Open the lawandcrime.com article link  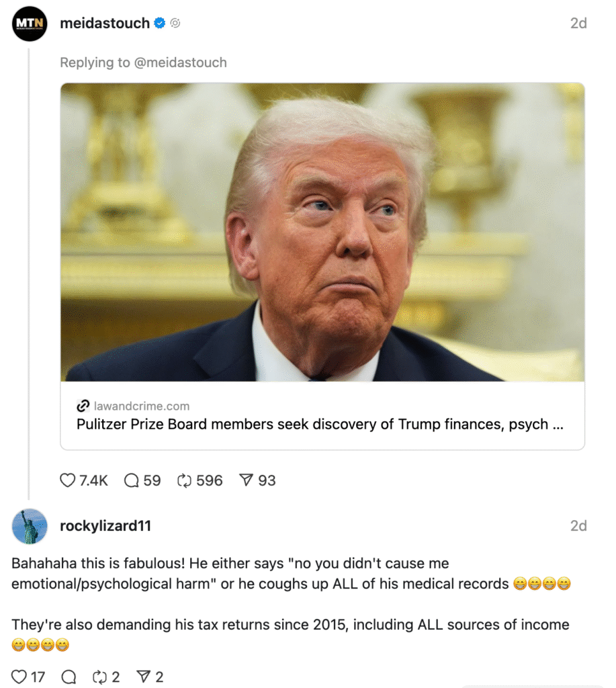[142, 406]
